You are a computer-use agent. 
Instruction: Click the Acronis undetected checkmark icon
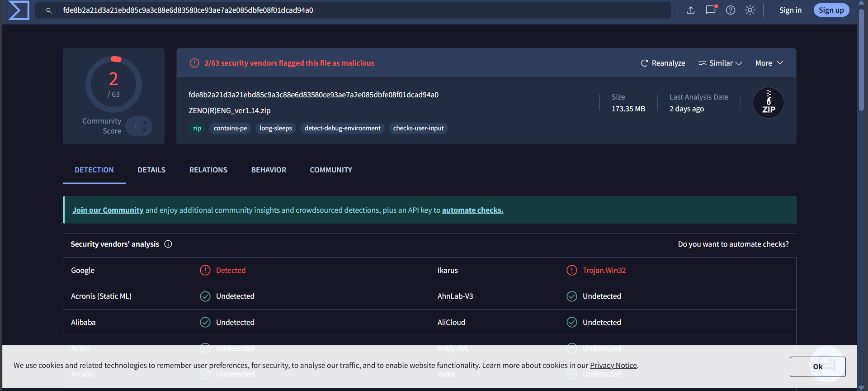pyautogui.click(x=205, y=296)
